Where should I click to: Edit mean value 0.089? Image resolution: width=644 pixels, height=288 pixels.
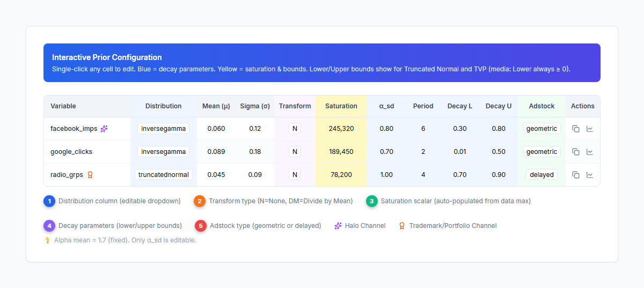pos(216,152)
